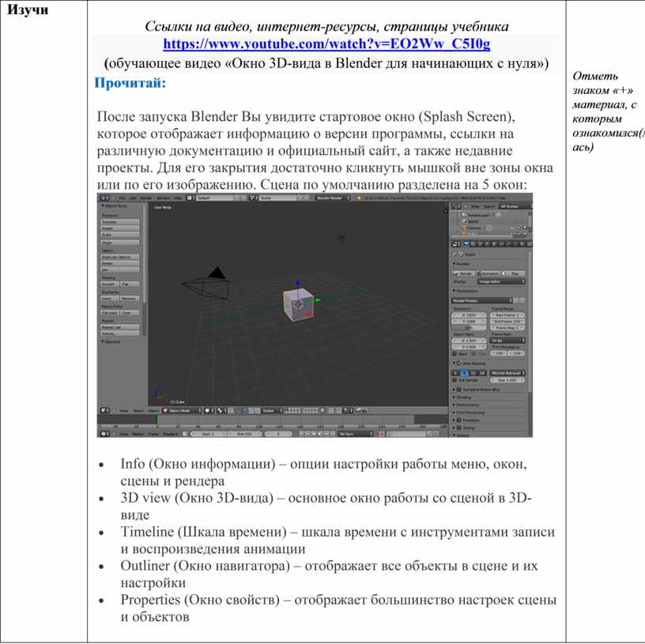
Task: Click the Play button in the Render panel
Action: coord(513,273)
